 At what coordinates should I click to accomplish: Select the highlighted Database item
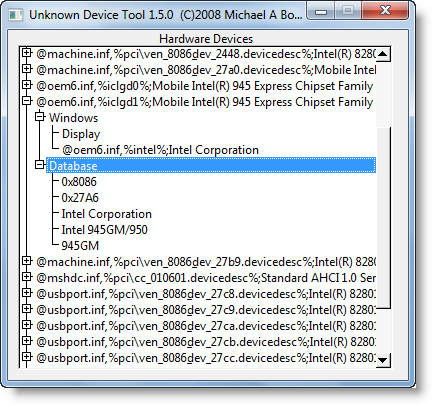pos(211,166)
